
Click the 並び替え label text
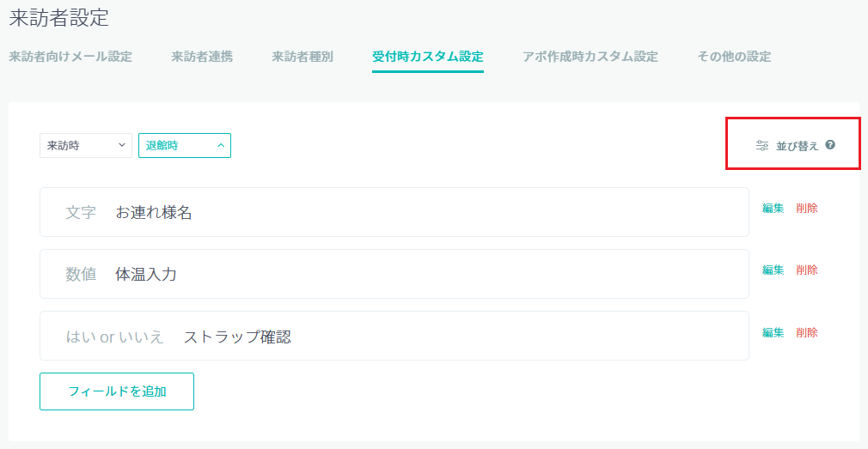(798, 146)
